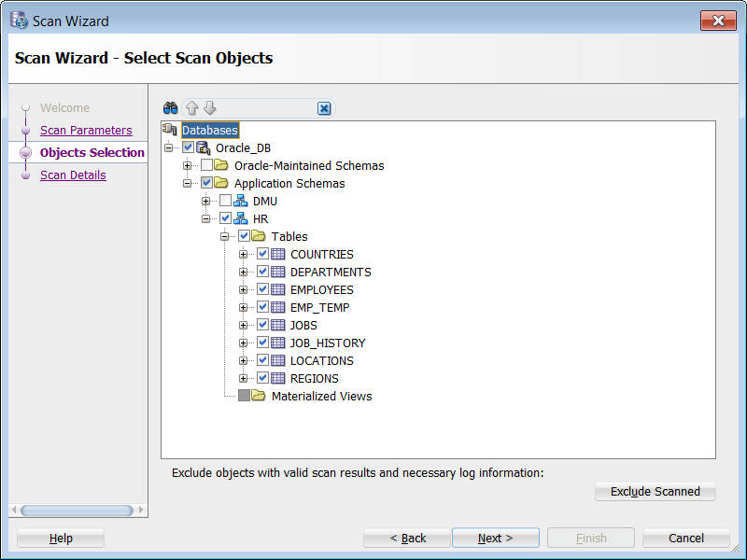Proceed with the Next button
The height and width of the screenshot is (560, 747).
(496, 538)
